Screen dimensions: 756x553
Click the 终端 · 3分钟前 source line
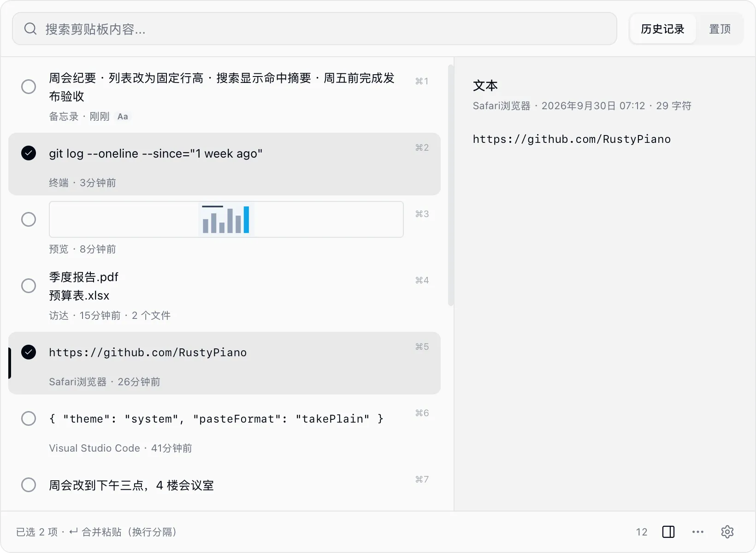click(x=83, y=183)
